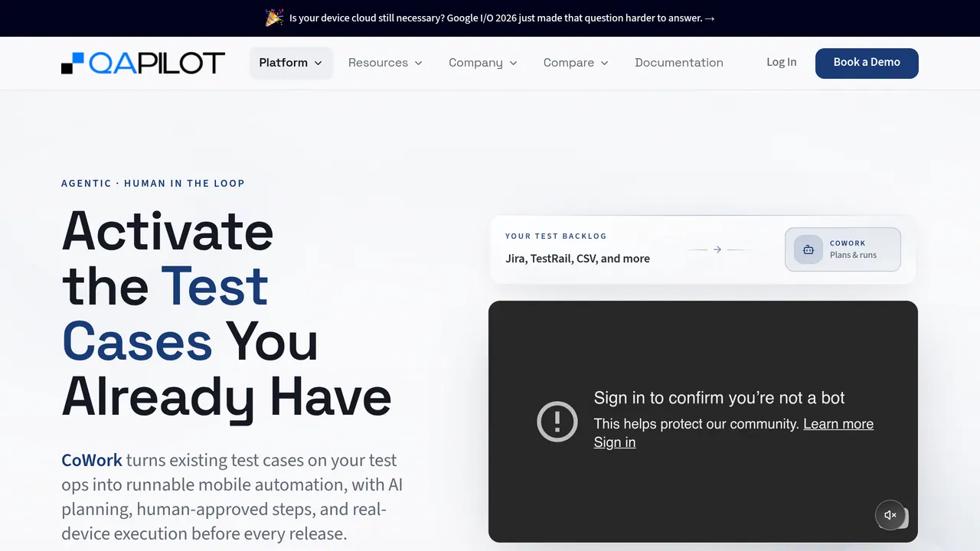Image resolution: width=980 pixels, height=551 pixels.
Task: Click the "AGENTIC · HUMAN IN THE LOOP" text
Action: click(153, 184)
